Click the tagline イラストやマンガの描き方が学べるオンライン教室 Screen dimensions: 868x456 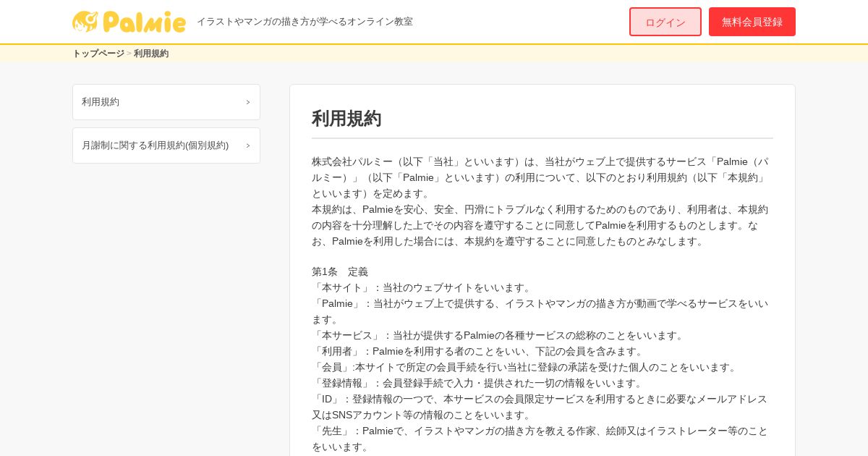coord(305,22)
